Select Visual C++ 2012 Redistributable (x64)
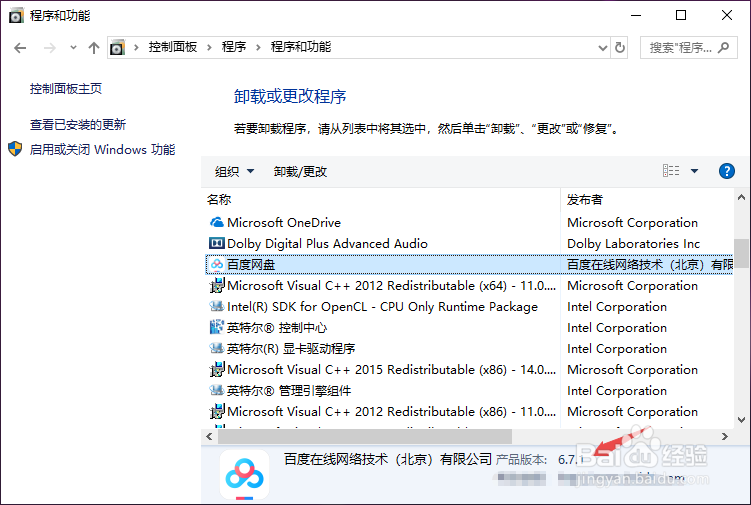The image size is (751, 505). (469, 286)
